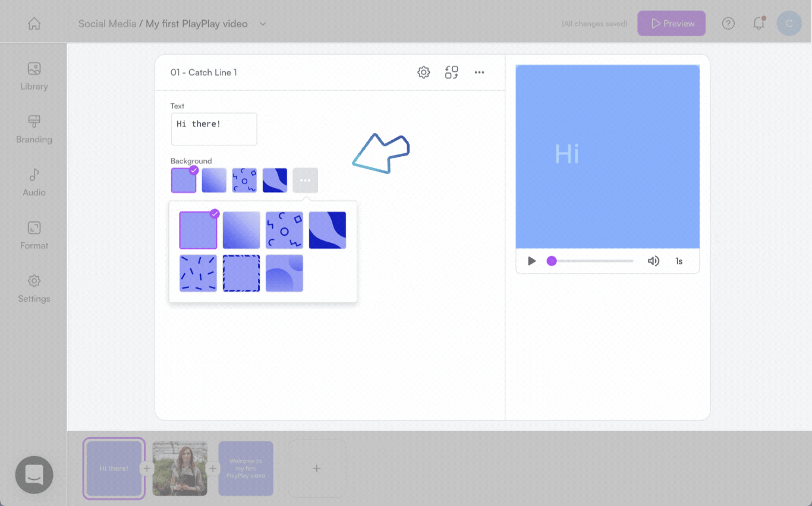Select the Welcome to my first PlayPlay thumbnail

246,469
